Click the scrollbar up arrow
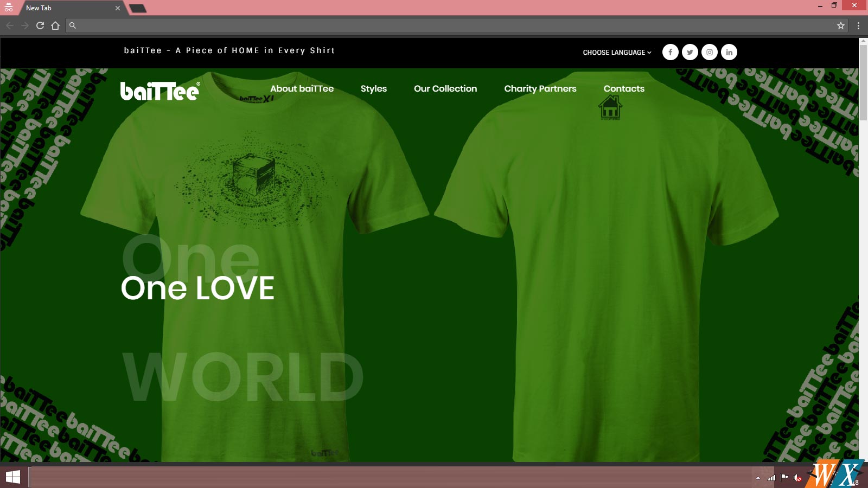Image resolution: width=868 pixels, height=488 pixels. tap(863, 41)
